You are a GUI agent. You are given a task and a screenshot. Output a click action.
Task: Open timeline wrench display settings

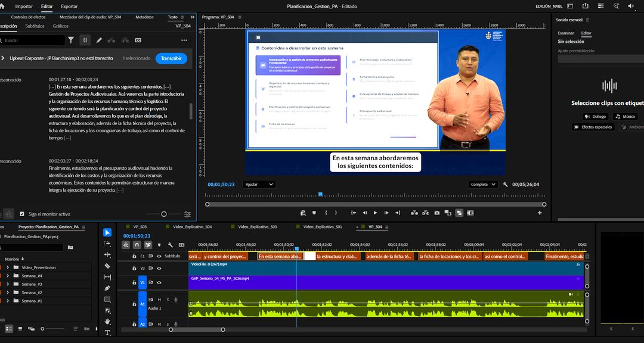click(170, 245)
